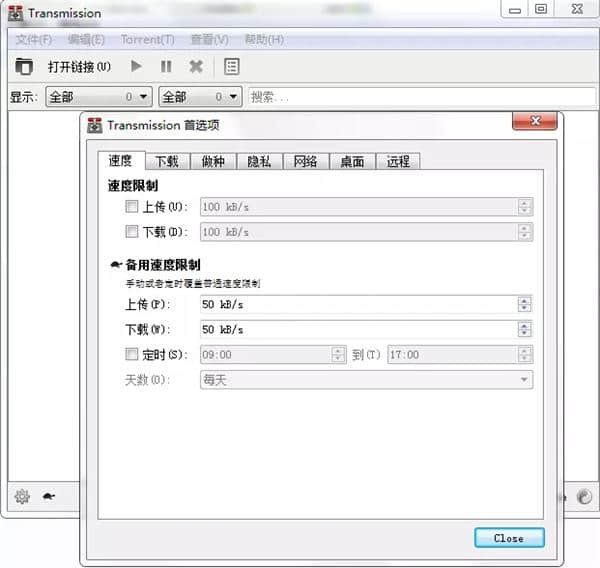Enable the 定时(S) schedule checkbox
Screen dimensions: 600x568
pos(131,354)
